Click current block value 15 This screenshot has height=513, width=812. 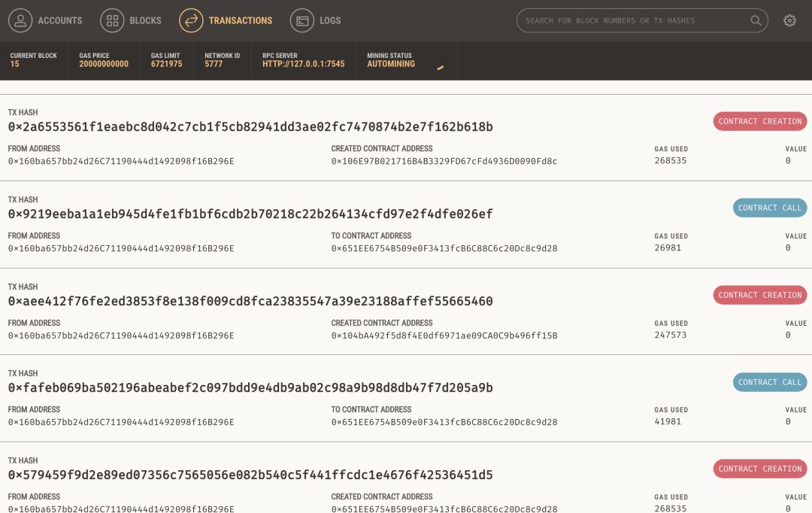pos(14,64)
